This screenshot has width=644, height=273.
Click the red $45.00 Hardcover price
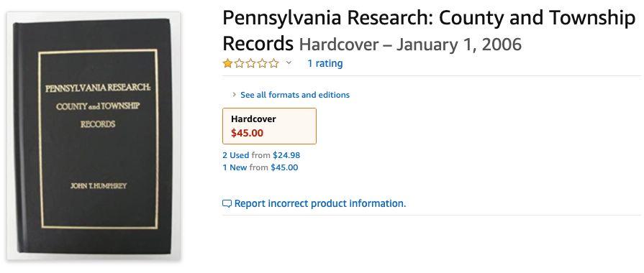[x=248, y=134]
